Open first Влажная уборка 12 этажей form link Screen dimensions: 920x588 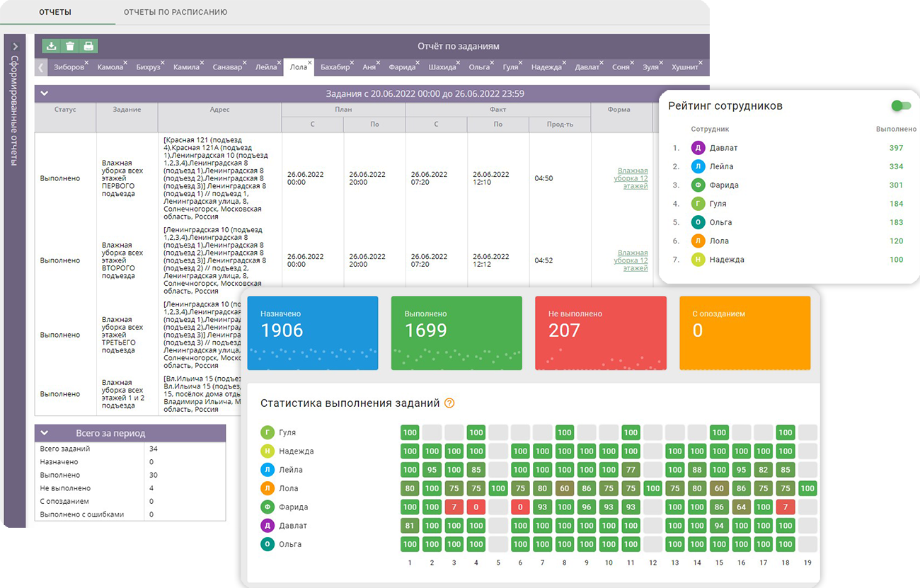pos(631,178)
